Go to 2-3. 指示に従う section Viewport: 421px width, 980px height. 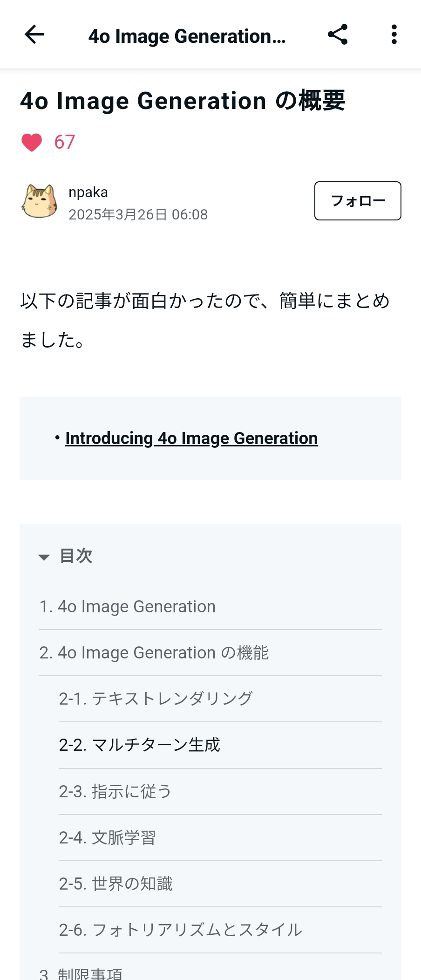click(115, 791)
